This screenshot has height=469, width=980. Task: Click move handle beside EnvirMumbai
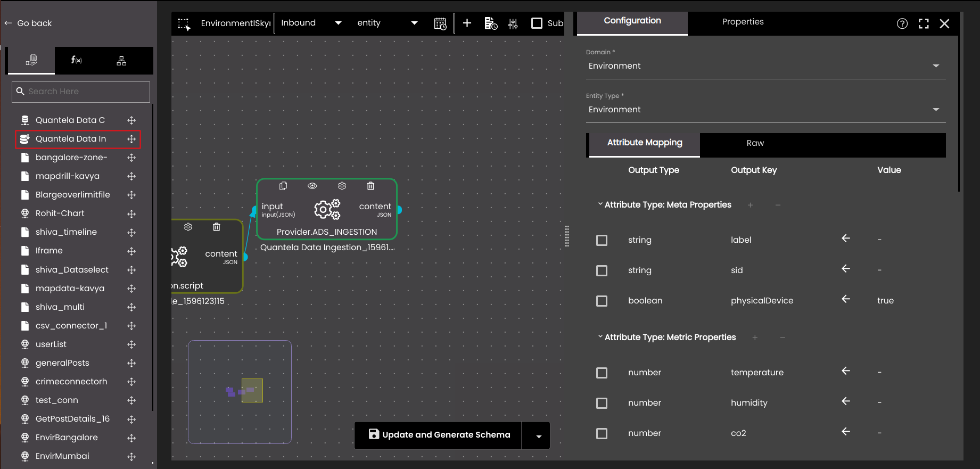click(x=131, y=456)
